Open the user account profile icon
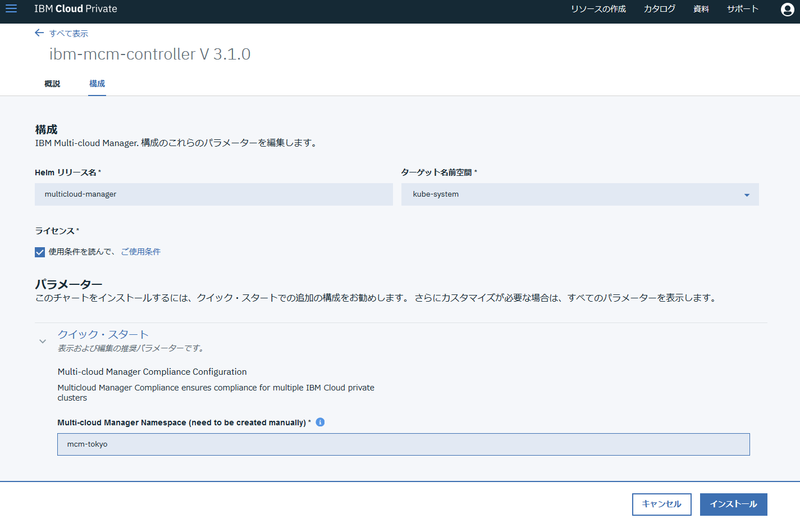This screenshot has width=800, height=518. [x=787, y=9]
